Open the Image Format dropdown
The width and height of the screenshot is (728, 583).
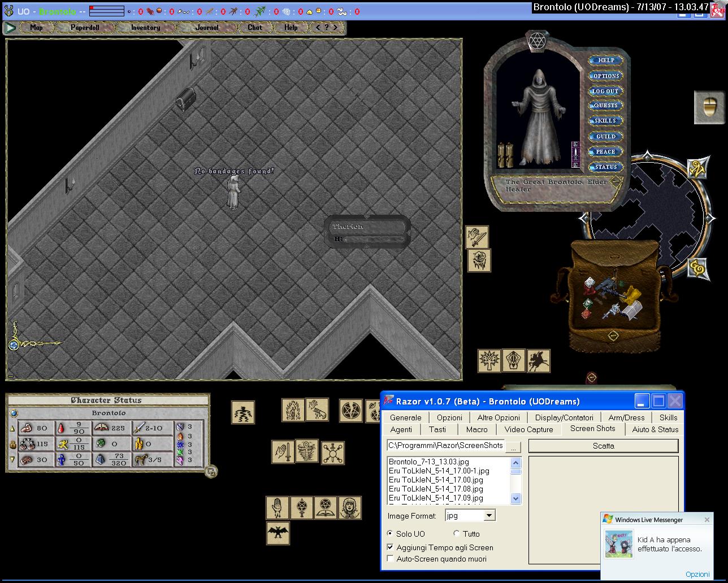point(489,515)
